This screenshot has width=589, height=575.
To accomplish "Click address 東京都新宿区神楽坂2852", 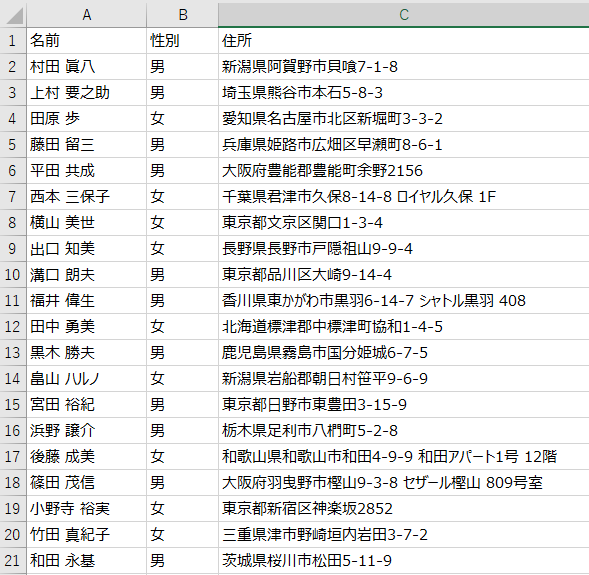I will click(x=404, y=509).
